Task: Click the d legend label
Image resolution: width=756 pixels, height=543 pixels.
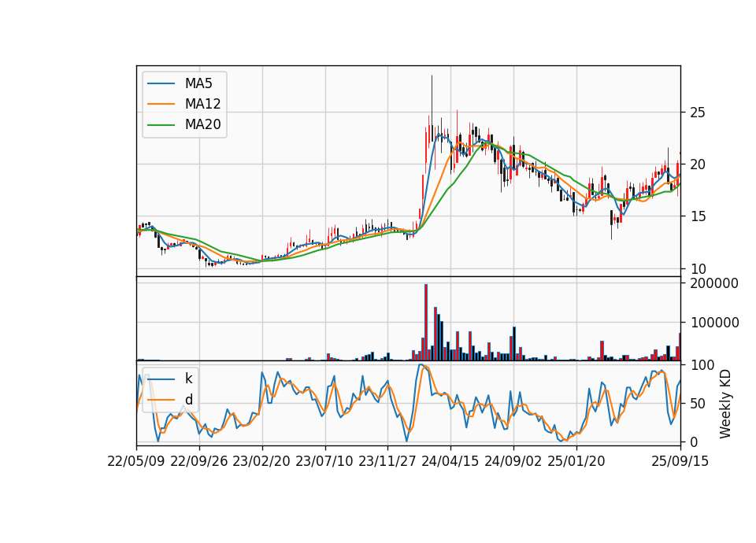Action: point(188,400)
